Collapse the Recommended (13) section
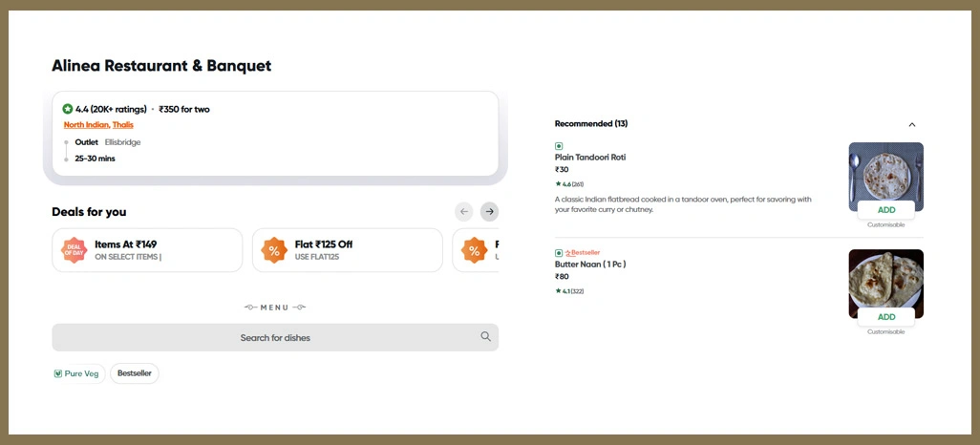 (911, 124)
